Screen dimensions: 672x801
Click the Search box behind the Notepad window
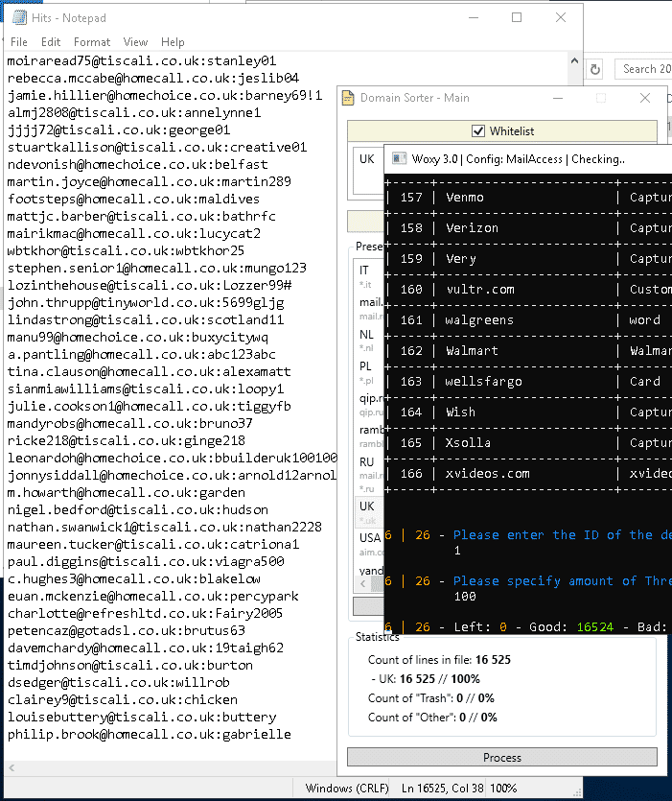643,69
